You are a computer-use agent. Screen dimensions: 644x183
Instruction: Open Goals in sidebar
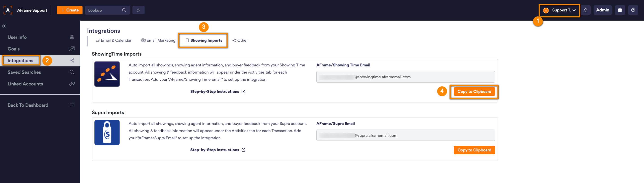pos(40,49)
